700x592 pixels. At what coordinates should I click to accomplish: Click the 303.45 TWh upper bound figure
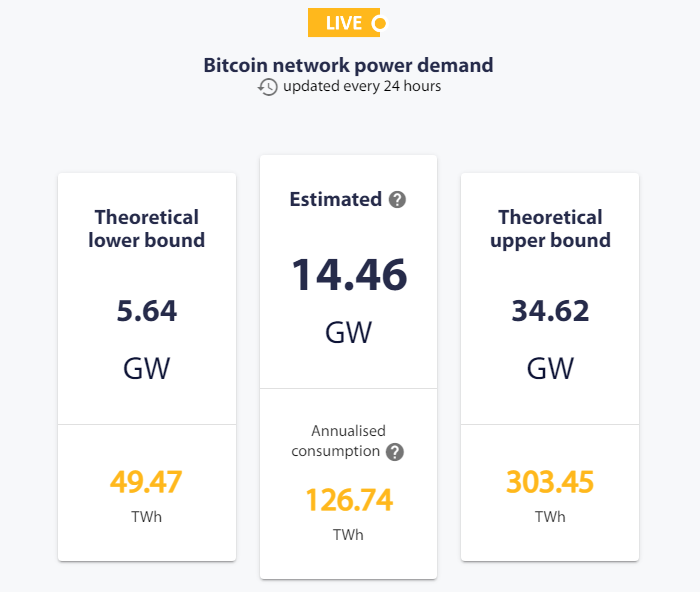[550, 482]
